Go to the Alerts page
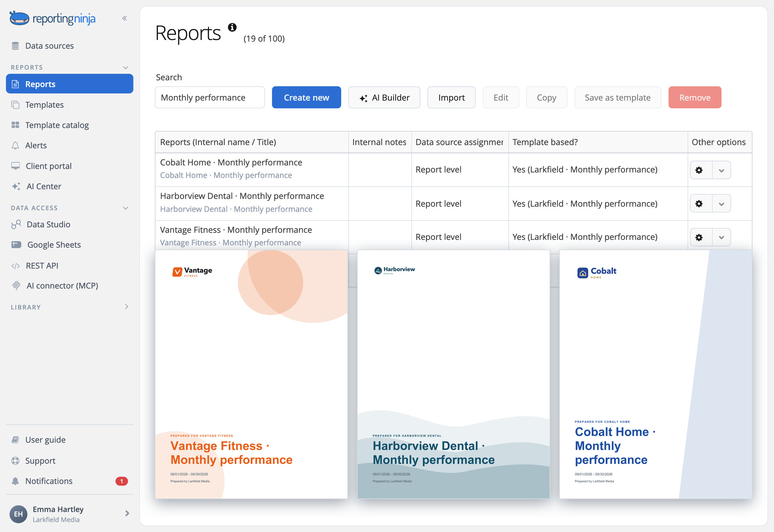Viewport: 774px width, 532px height. 69,145
